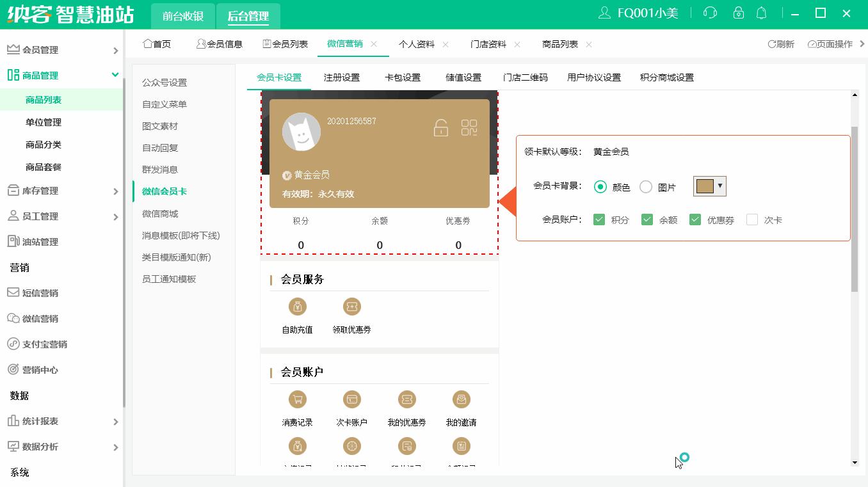The height and width of the screenshot is (487, 868).
Task: Enable the 次卡 checkbox under 会员账户
Action: tap(750, 219)
